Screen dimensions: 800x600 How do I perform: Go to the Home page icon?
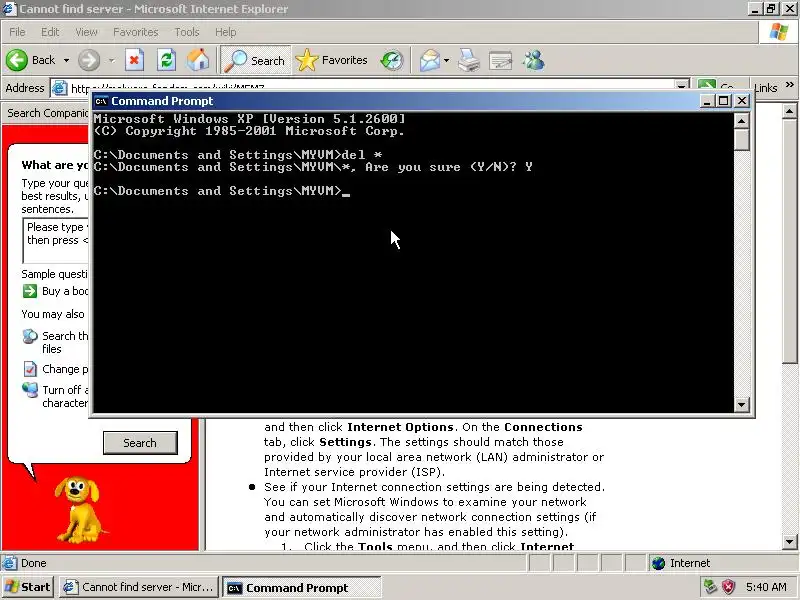coord(198,60)
